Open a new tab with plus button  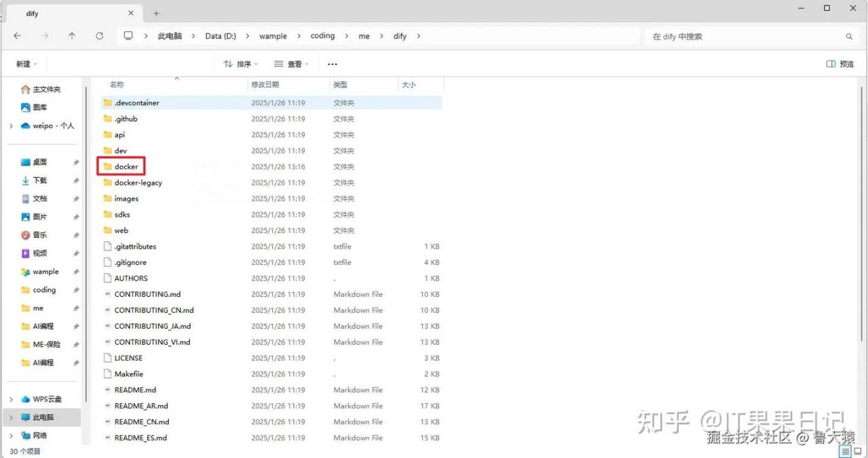click(156, 14)
